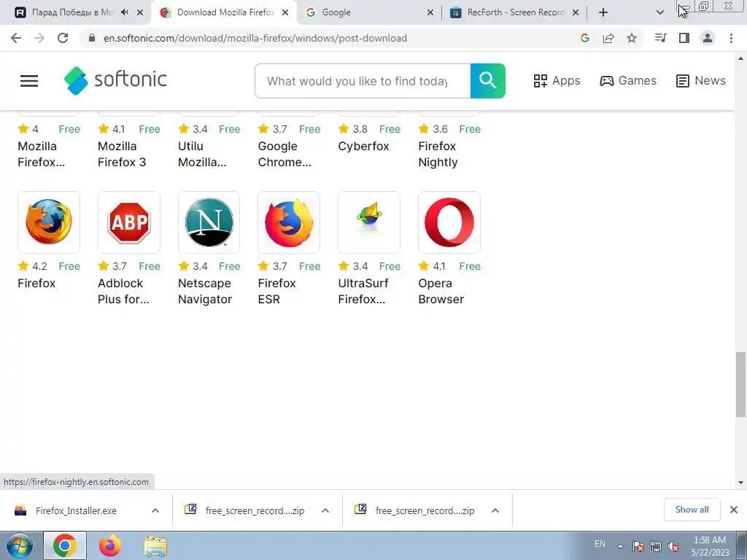Open the Windows Start menu
The image size is (747, 560).
19,545
